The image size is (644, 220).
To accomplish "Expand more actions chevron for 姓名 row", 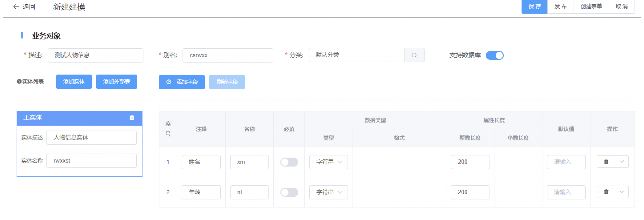I will 622,162.
